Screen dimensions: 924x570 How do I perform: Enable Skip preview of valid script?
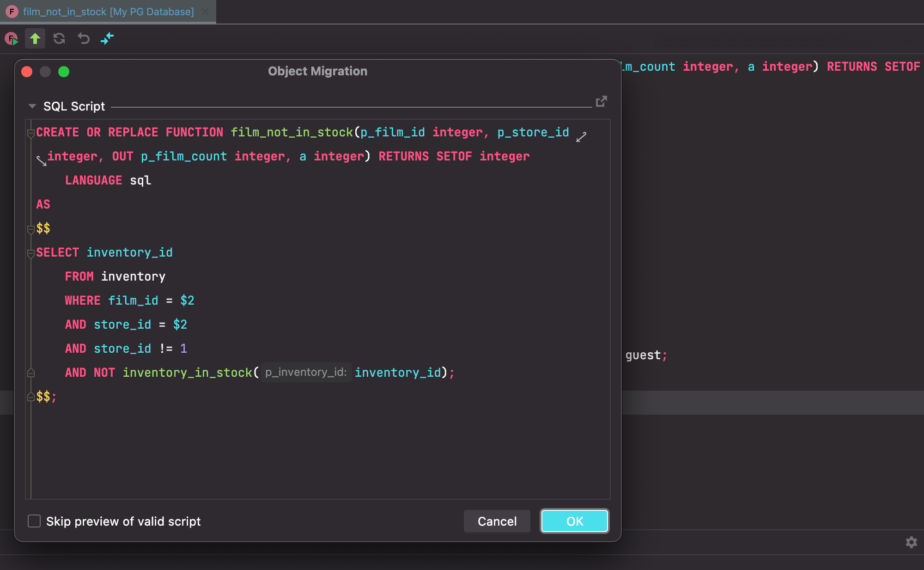[34, 521]
